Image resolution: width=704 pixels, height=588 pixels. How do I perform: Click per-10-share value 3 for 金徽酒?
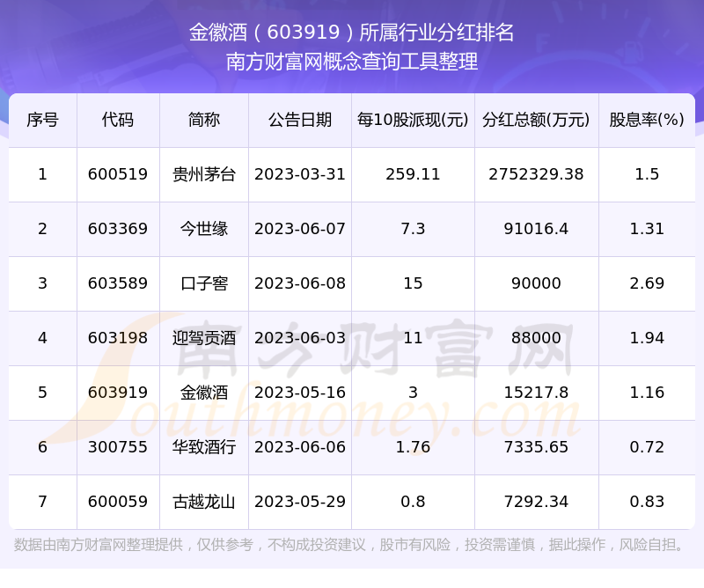[x=413, y=393]
